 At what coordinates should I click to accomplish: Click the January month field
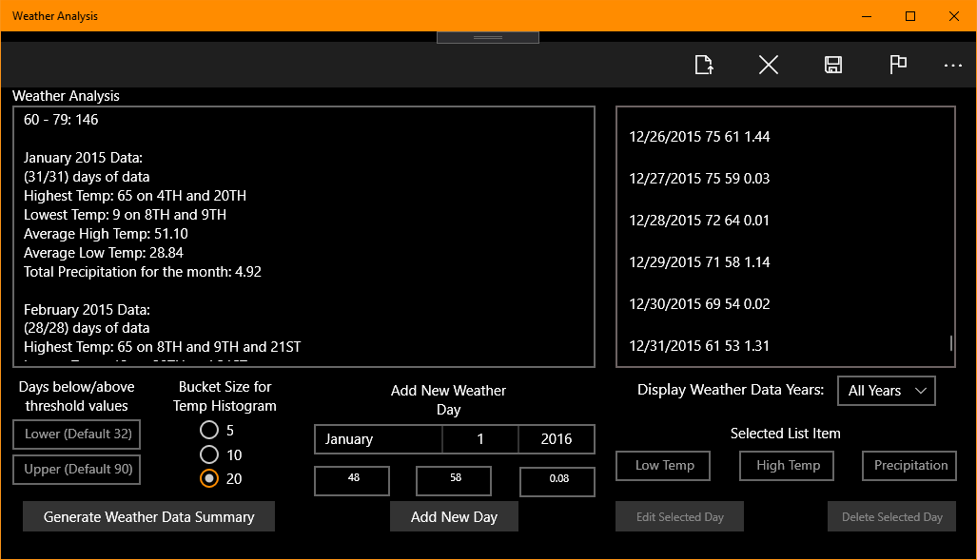coord(379,439)
